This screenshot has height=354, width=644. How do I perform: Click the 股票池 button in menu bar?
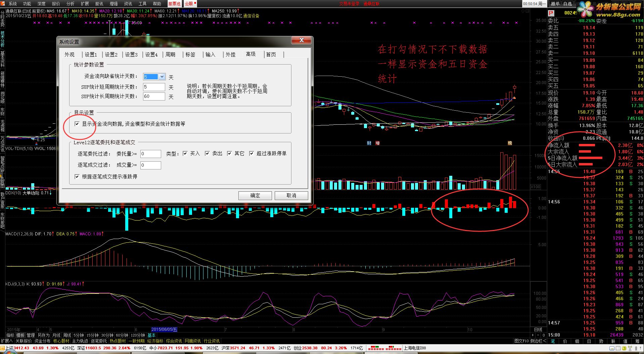[174, 4]
